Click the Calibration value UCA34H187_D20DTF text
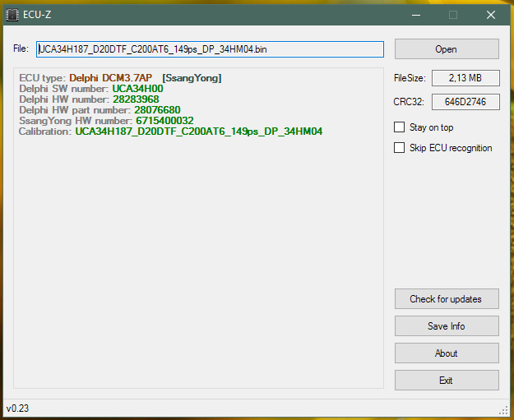The image size is (514, 420). [199, 132]
